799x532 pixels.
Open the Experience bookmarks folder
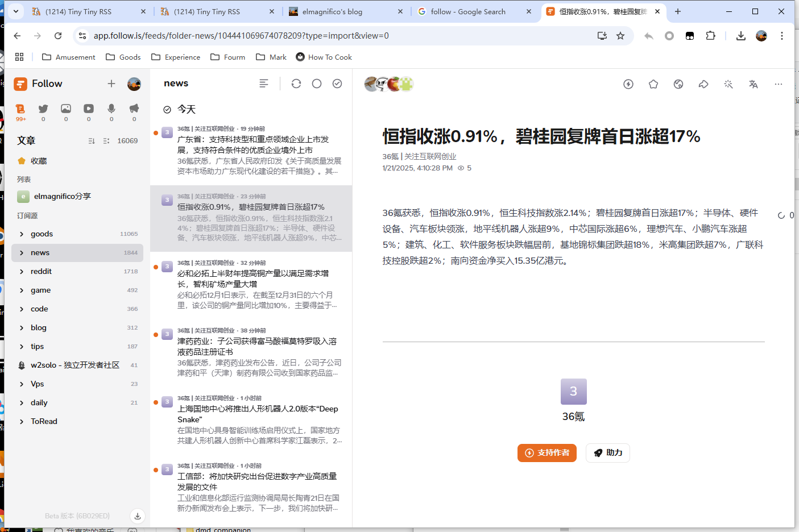[176, 57]
